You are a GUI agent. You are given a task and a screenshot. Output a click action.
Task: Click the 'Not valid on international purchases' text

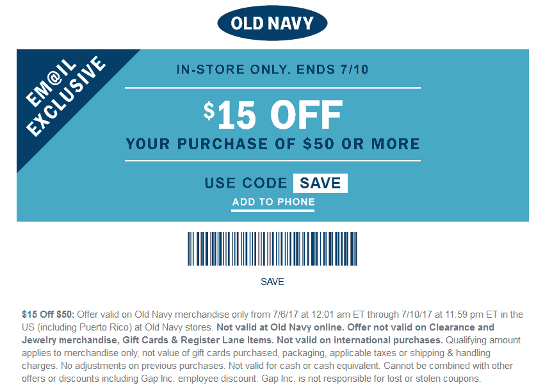360,340
